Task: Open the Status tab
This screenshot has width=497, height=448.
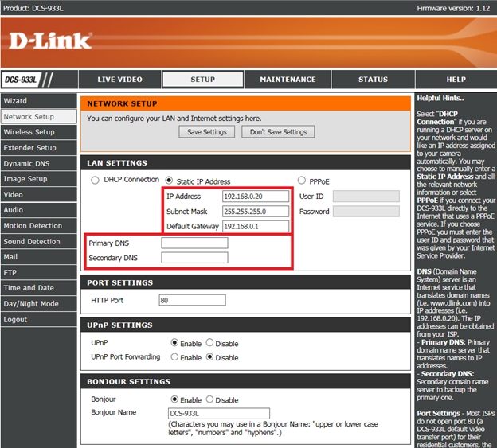Action: click(x=373, y=80)
